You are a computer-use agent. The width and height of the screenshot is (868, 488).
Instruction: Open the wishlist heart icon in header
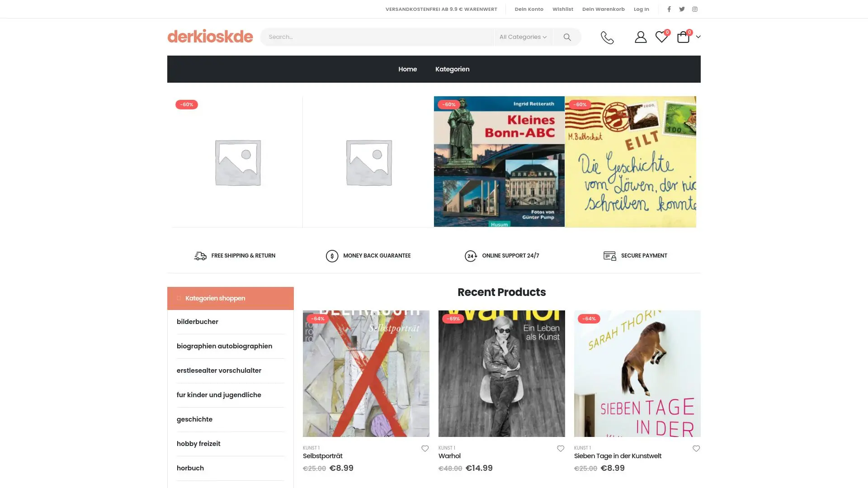[661, 37]
